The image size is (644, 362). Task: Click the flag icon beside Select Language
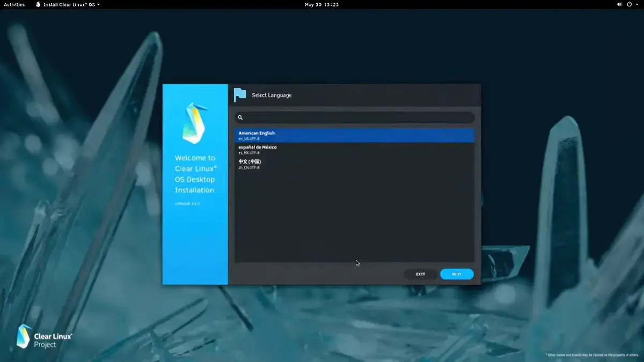[x=240, y=94]
